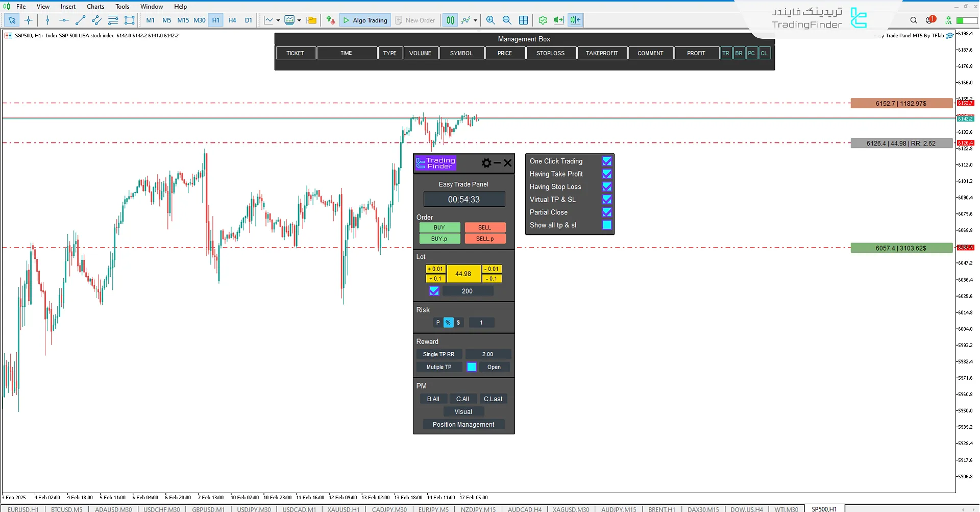Viewport: 980px width, 512px height.
Task: Select the Vertical Line tool
Action: (47, 20)
